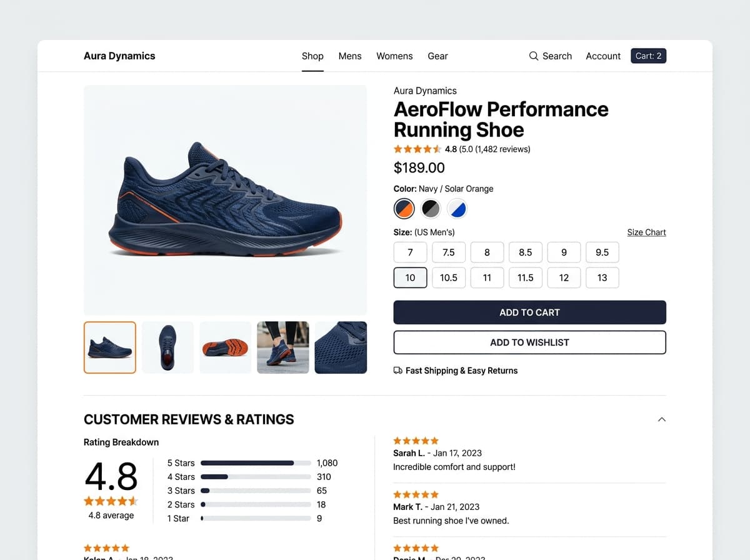Open the Account page
Viewport: 750px width, 560px height.
coord(603,56)
